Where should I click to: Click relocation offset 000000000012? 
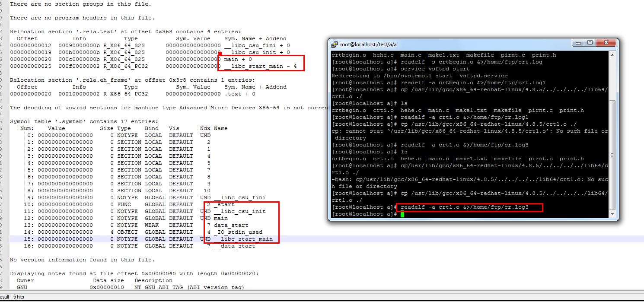(x=31, y=45)
